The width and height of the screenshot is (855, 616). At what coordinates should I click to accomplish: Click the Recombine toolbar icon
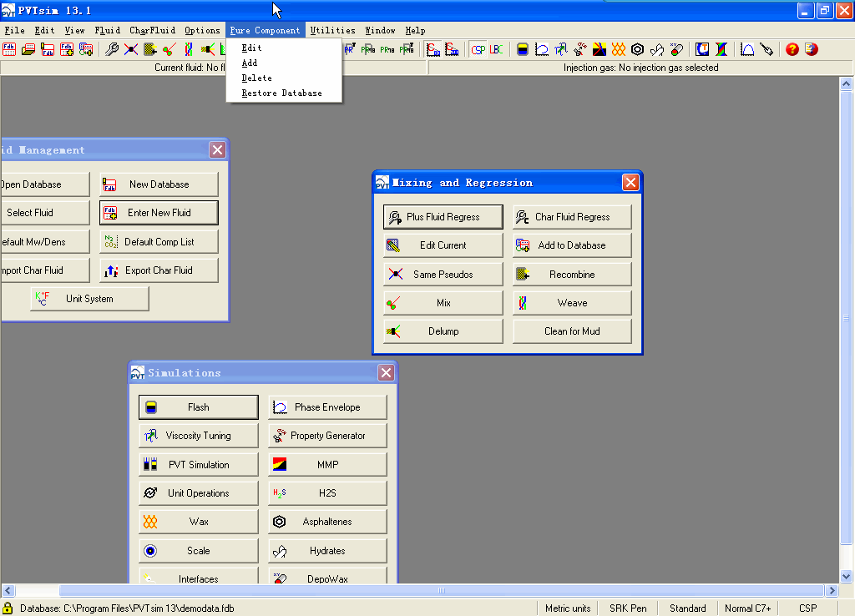pyautogui.click(x=150, y=49)
